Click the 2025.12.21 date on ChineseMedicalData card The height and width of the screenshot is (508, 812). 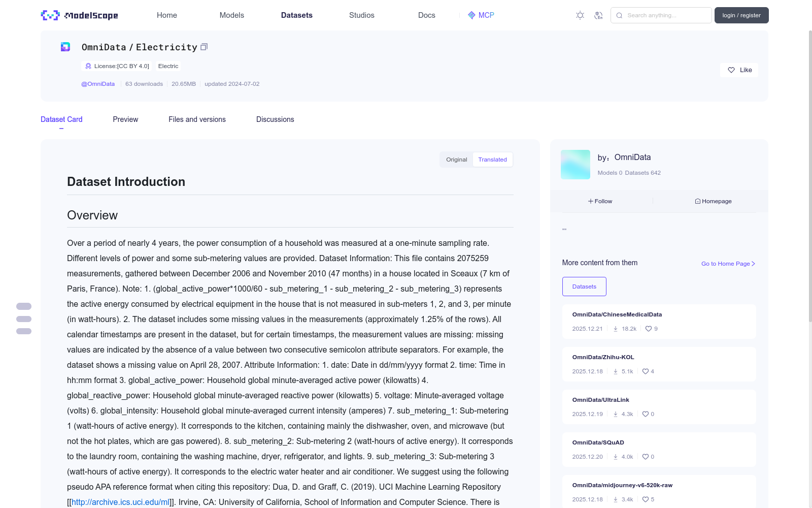(588, 329)
